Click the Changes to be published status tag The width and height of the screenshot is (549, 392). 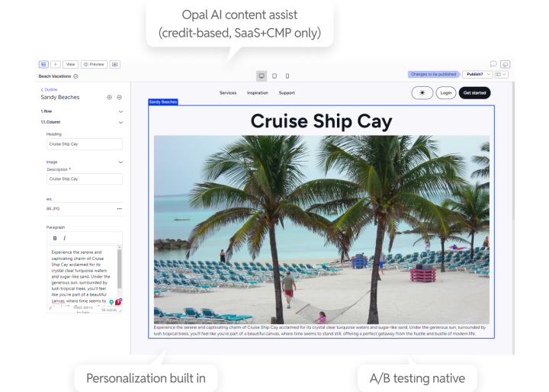[x=433, y=74]
